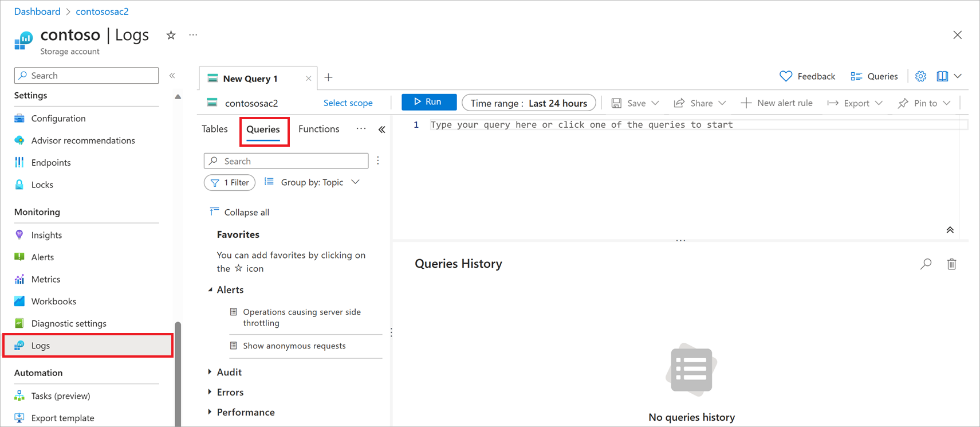Screen dimensions: 980x427
Task: Add a new query tab
Action: [328, 77]
